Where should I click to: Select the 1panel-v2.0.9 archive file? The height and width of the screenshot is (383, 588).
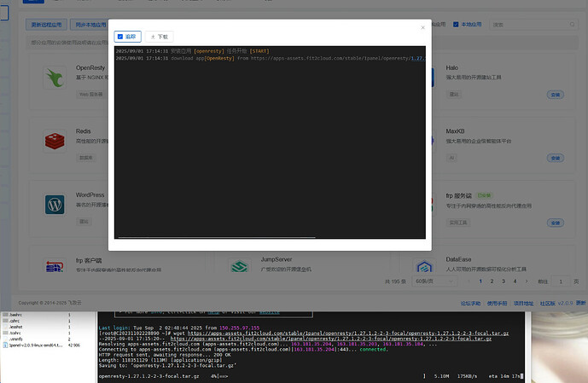(x=36, y=345)
